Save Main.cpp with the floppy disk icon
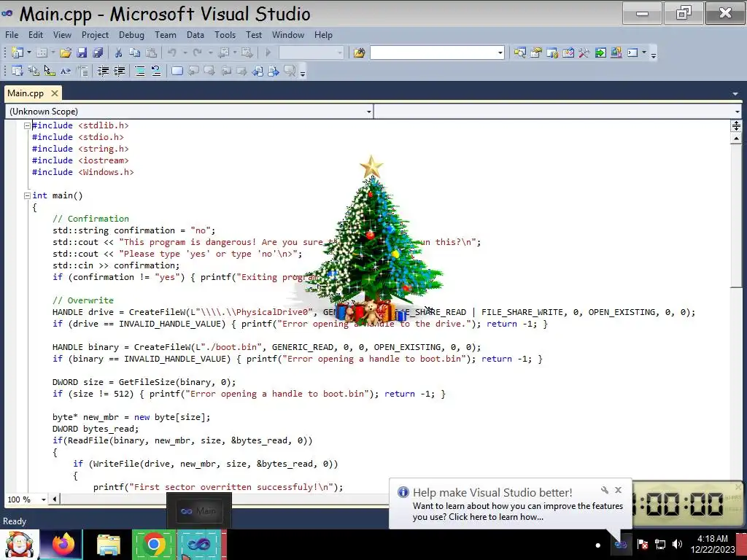The height and width of the screenshot is (560, 747). pyautogui.click(x=82, y=52)
